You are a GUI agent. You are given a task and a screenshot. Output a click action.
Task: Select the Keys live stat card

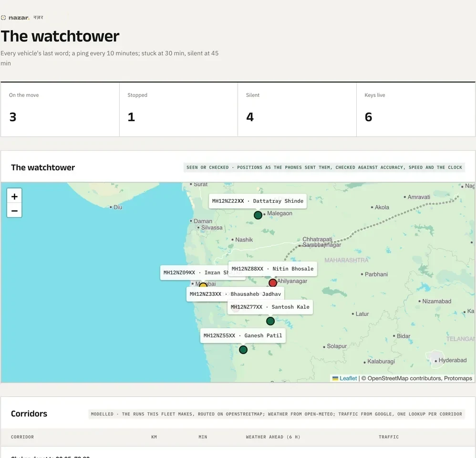(415, 110)
